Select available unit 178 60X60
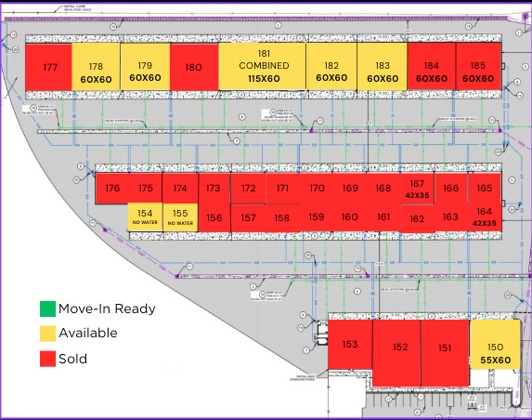This screenshot has height=420, width=532. tap(96, 67)
